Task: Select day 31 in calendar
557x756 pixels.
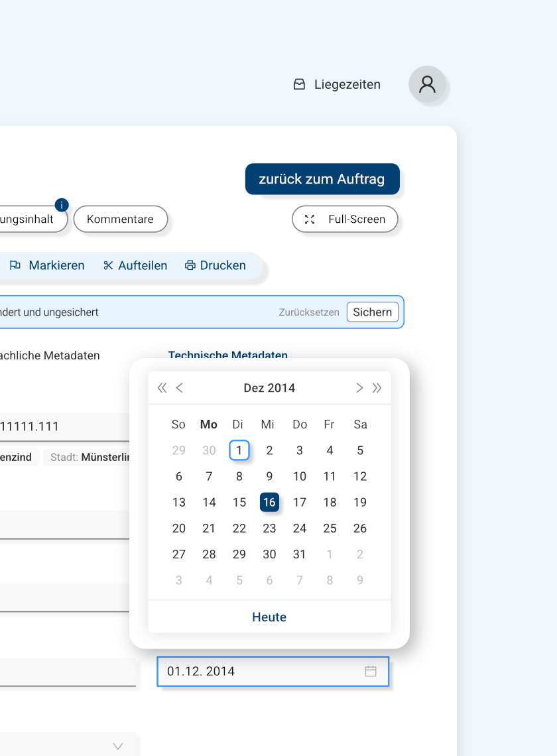Action: (300, 554)
